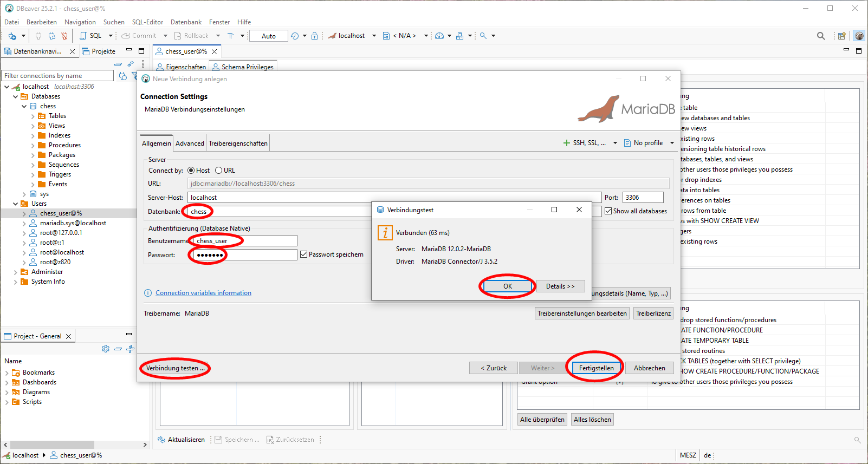This screenshot has height=464, width=868.
Task: Click the Connection variables info icon
Action: click(x=148, y=293)
